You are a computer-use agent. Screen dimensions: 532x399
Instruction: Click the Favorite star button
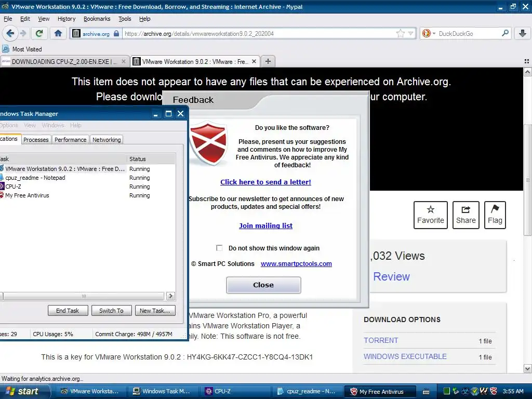point(431,215)
